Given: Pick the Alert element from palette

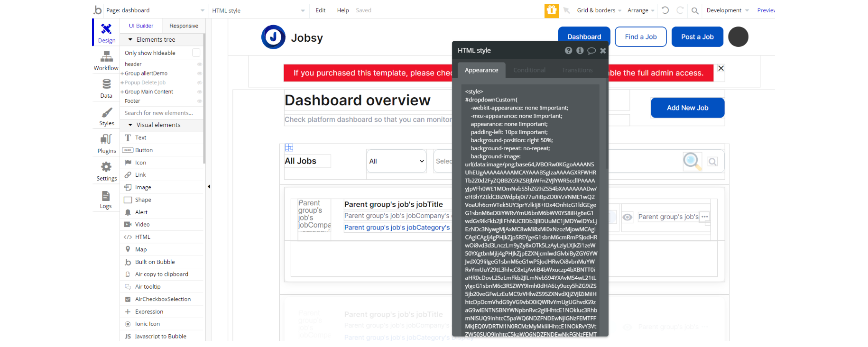Looking at the screenshot, I should point(162,212).
